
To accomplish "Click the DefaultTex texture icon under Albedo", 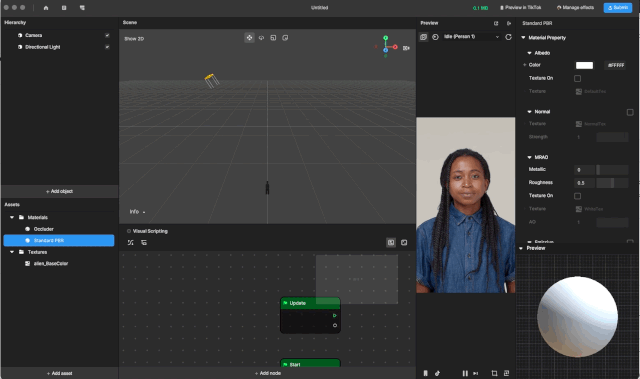I will [x=578, y=91].
